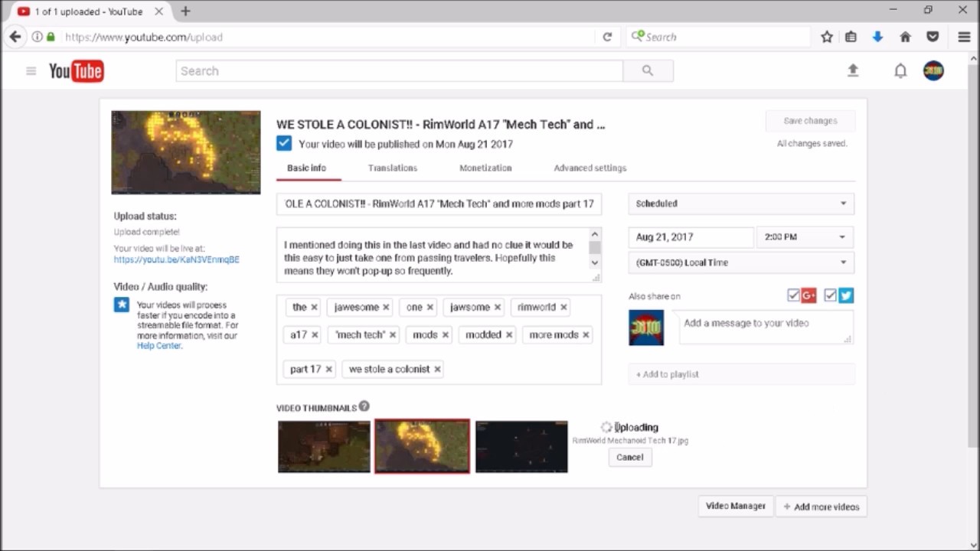Viewport: 980px width, 551px height.
Task: Click the YouTube logo
Action: pos(77,71)
